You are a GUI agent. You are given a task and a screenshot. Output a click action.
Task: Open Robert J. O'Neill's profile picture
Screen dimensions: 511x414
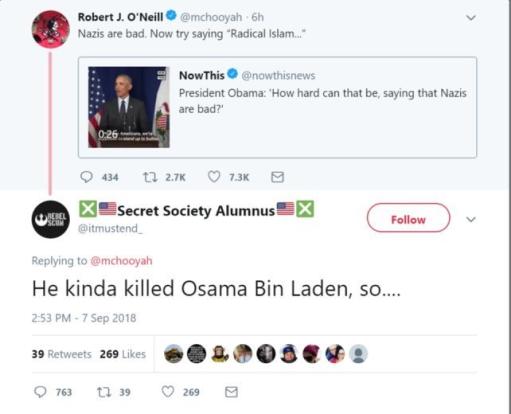pyautogui.click(x=51, y=29)
